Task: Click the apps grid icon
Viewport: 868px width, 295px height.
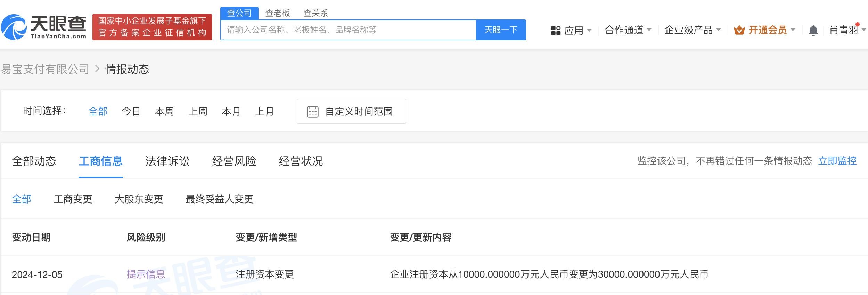Action: coord(556,31)
